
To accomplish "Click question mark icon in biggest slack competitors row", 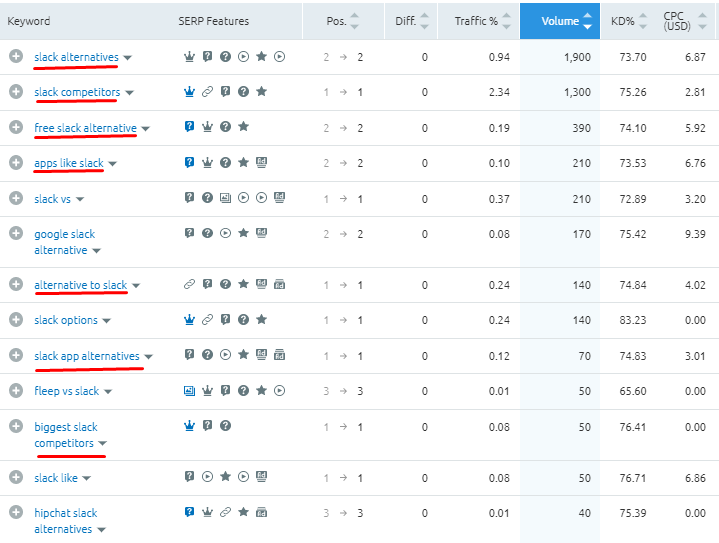I will (x=225, y=426).
